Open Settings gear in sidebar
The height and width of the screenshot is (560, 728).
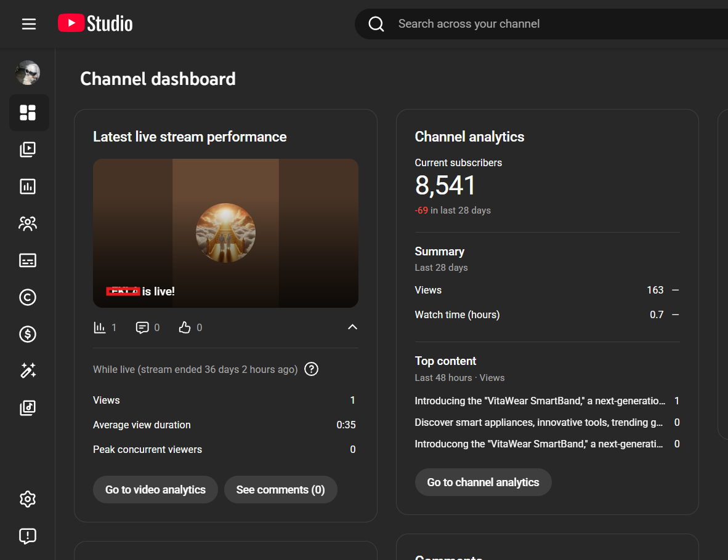click(x=28, y=499)
